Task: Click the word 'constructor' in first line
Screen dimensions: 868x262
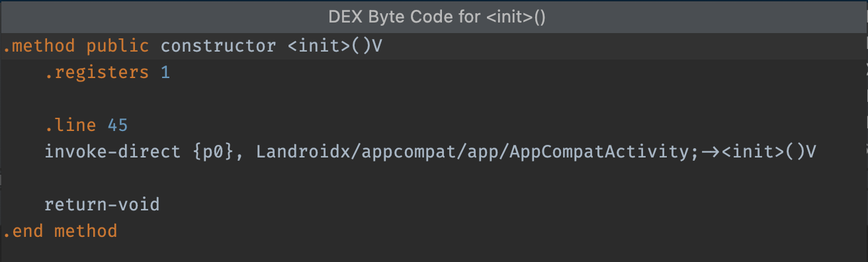Action: (x=218, y=46)
